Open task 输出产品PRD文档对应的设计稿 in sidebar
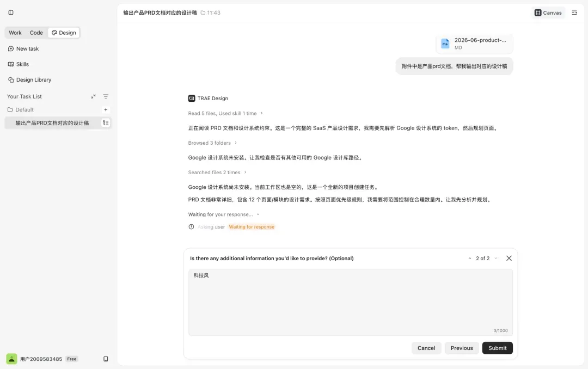The image size is (588, 369). pyautogui.click(x=52, y=123)
